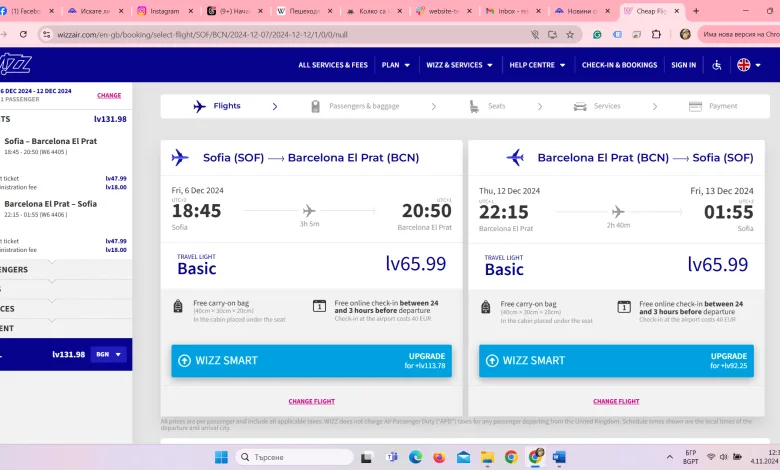Image resolution: width=780 pixels, height=470 pixels.
Task: Open a new browser tab
Action: pos(696,11)
